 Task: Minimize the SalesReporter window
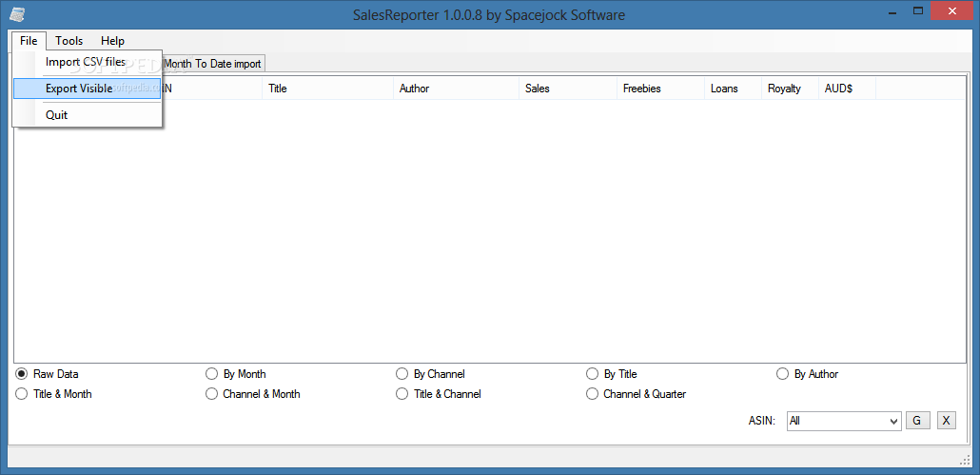[891, 11]
